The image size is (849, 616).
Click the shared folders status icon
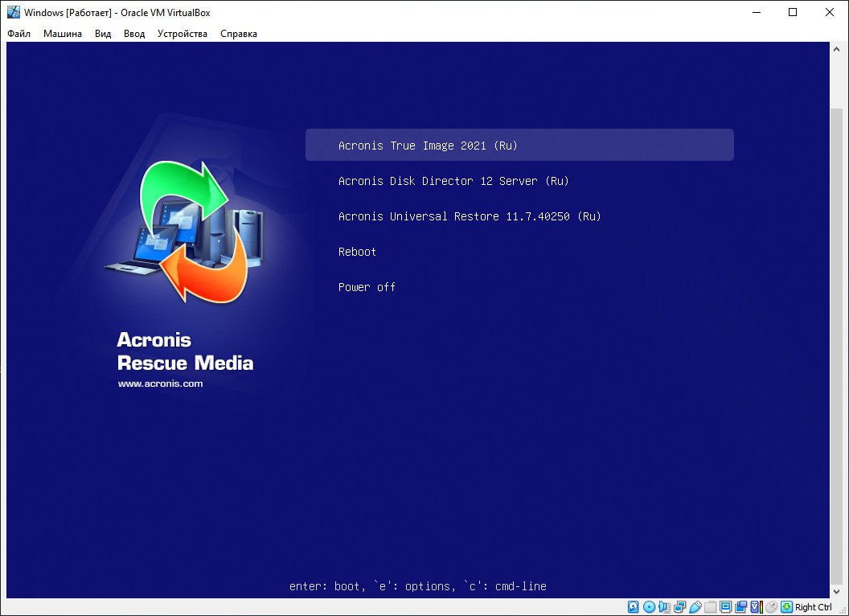point(711,607)
